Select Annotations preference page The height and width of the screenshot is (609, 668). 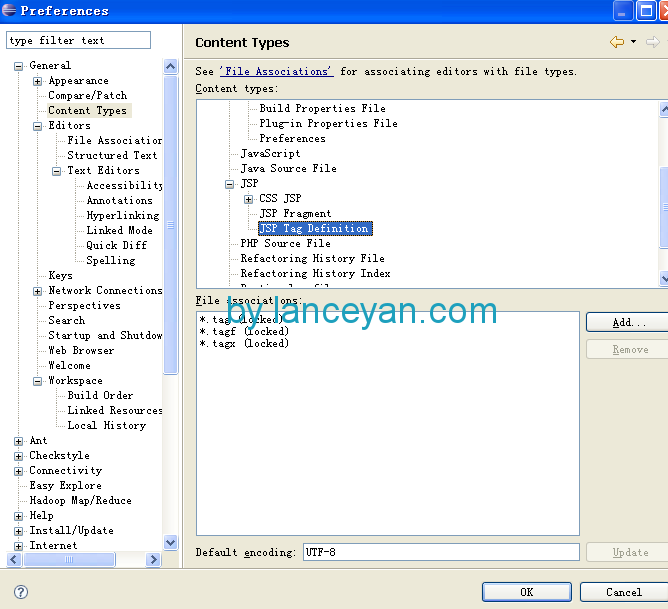point(119,200)
